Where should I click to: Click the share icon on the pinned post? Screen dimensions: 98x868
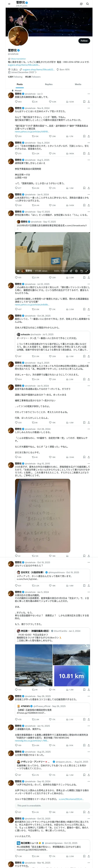pyautogui.click(x=89, y=101)
